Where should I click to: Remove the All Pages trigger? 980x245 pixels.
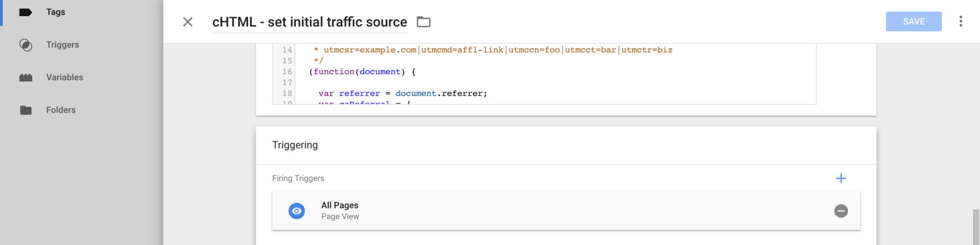(841, 211)
